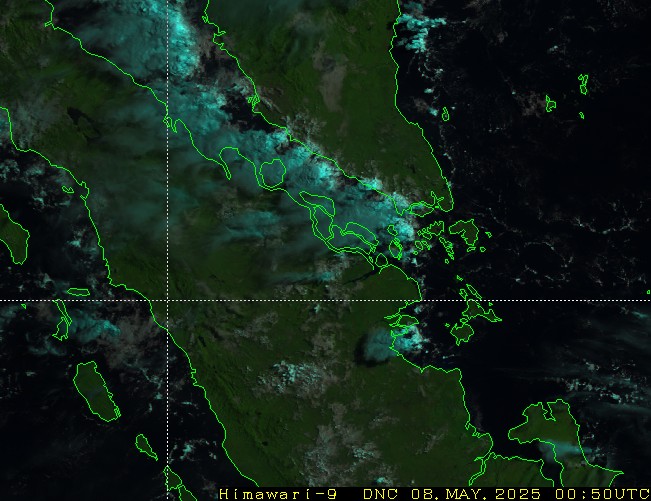Click the "08.MAY.2025" date text
The height and width of the screenshot is (501, 651).
pyautogui.click(x=476, y=494)
